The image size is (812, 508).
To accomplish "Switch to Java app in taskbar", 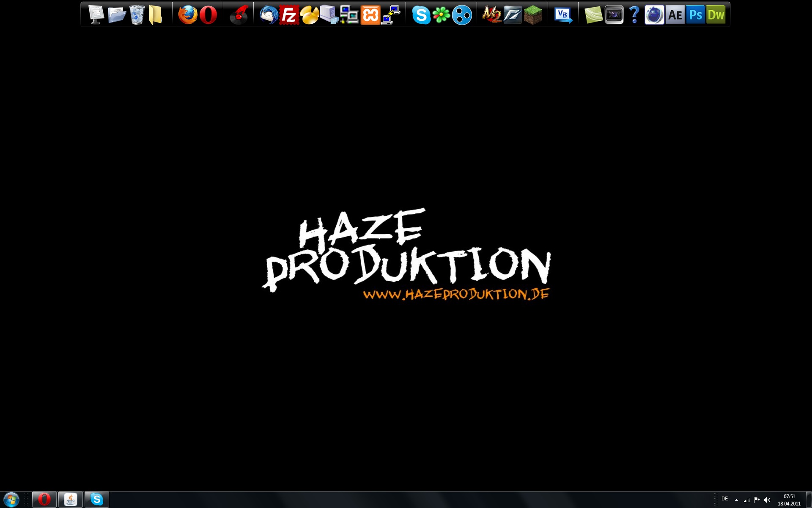I will click(x=71, y=500).
